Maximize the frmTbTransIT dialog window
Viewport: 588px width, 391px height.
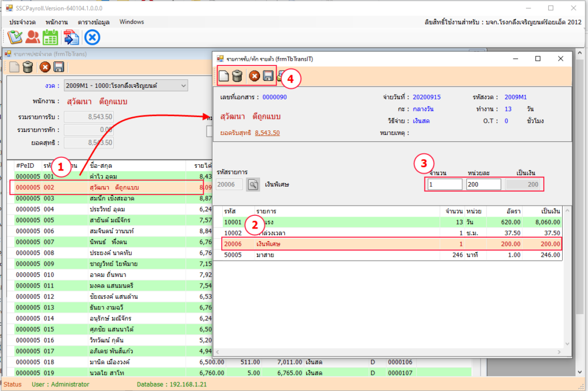537,59
